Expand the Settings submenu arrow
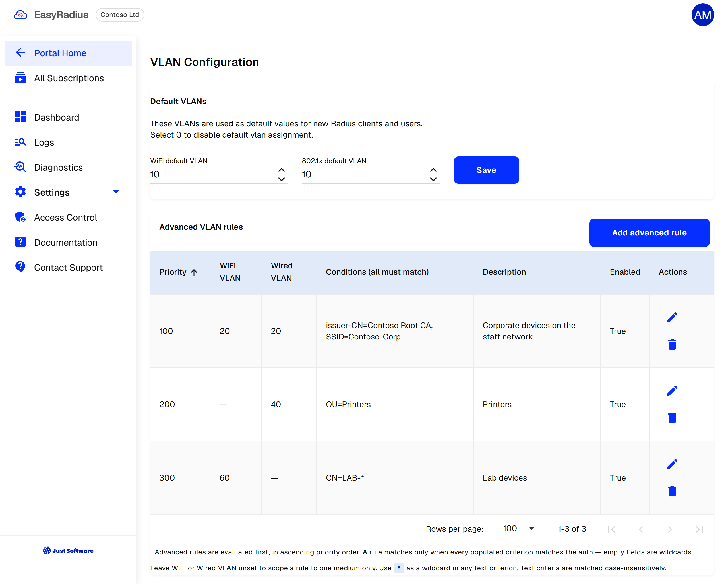Image resolution: width=728 pixels, height=584 pixels. click(x=116, y=192)
